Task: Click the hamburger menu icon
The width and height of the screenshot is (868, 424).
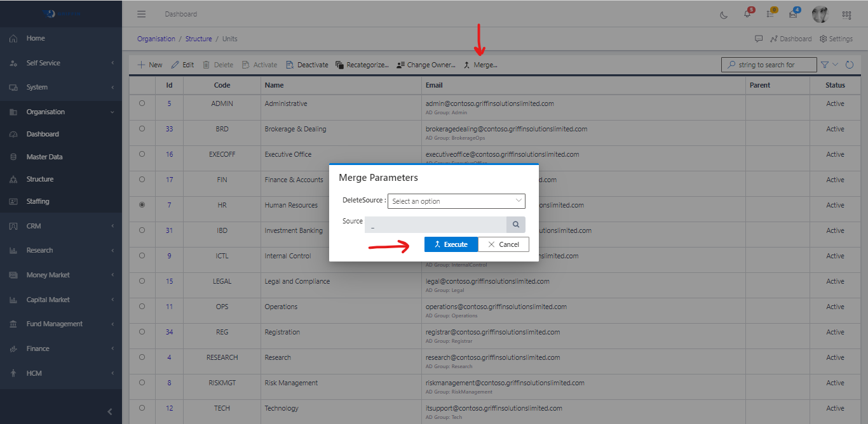Action: (142, 14)
